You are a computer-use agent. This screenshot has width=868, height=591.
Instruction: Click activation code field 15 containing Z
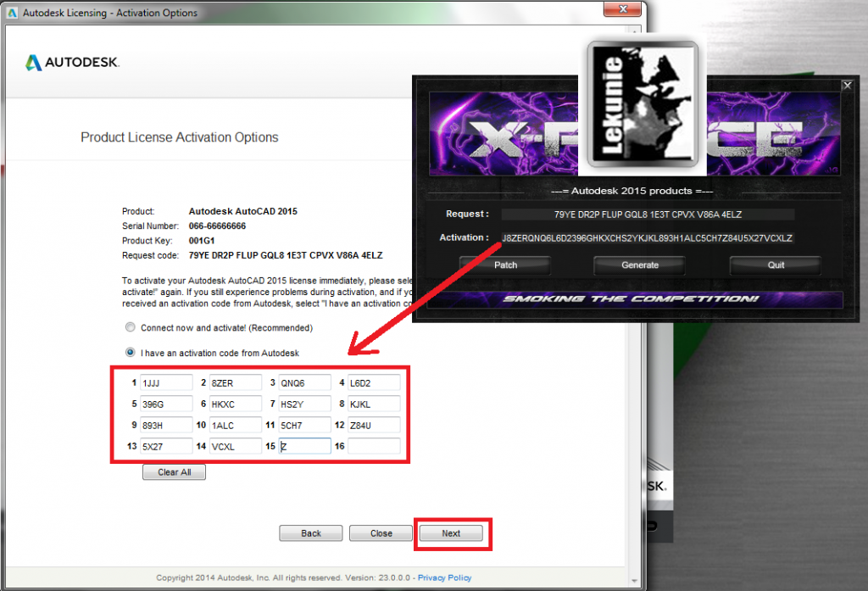(x=304, y=446)
